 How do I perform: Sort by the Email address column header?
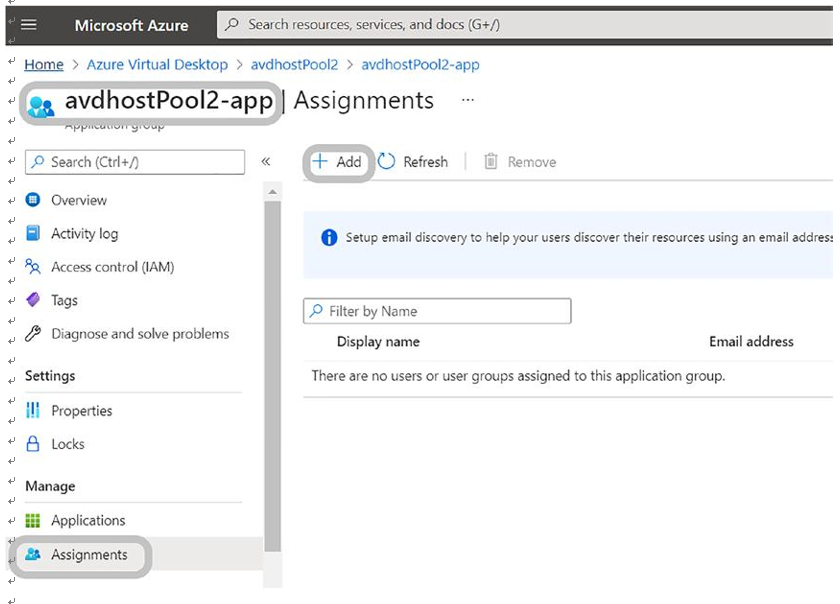751,342
